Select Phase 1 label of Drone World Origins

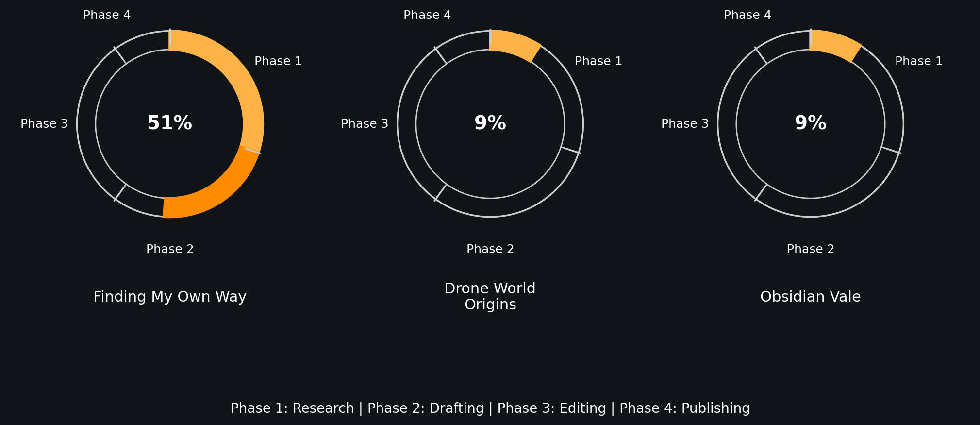click(598, 61)
